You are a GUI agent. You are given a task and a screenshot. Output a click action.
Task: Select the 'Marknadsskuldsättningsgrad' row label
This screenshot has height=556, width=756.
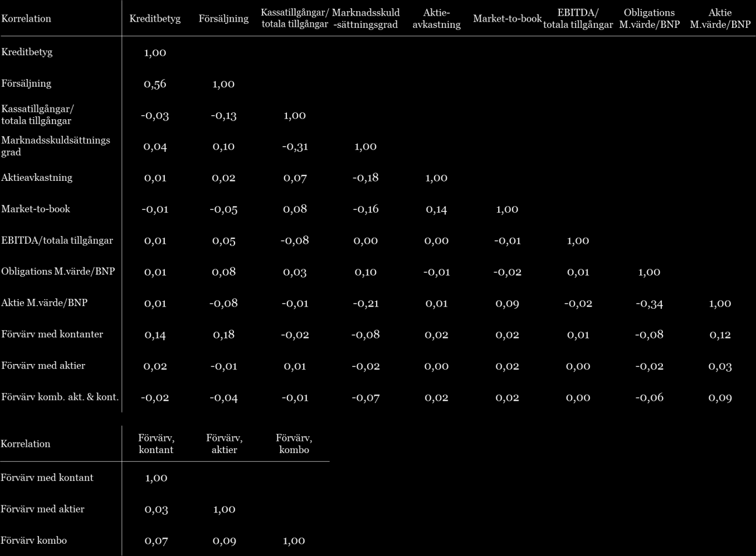tap(55, 146)
